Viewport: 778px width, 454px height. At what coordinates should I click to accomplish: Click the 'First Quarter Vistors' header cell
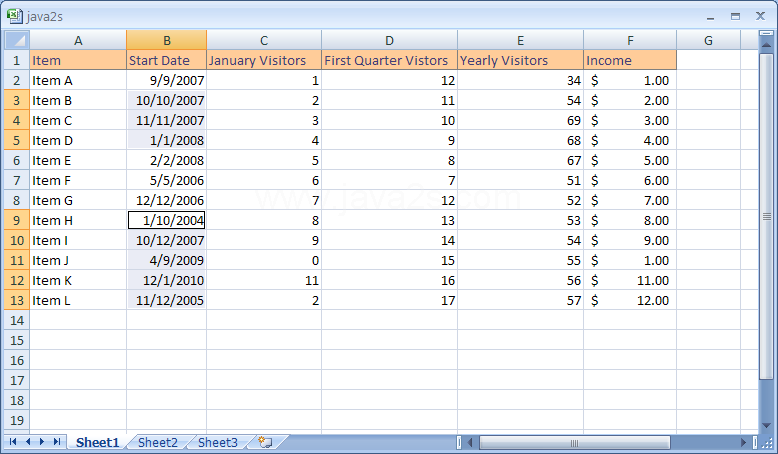coord(389,60)
